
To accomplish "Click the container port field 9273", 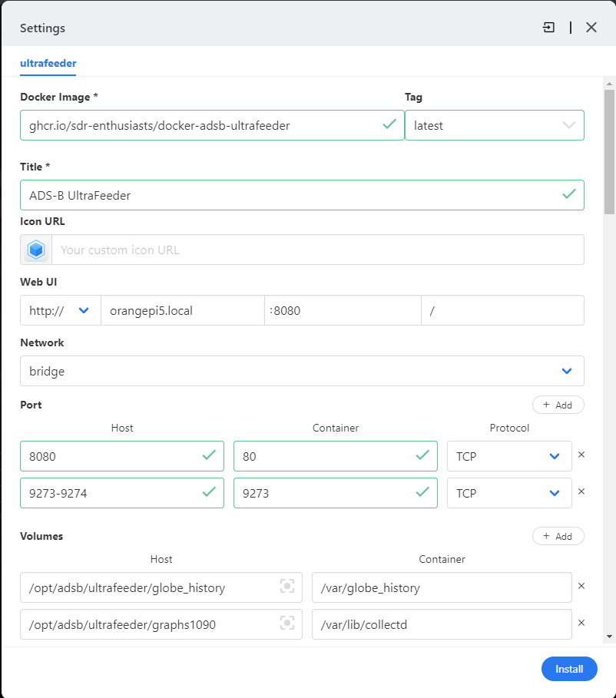I will tap(336, 493).
